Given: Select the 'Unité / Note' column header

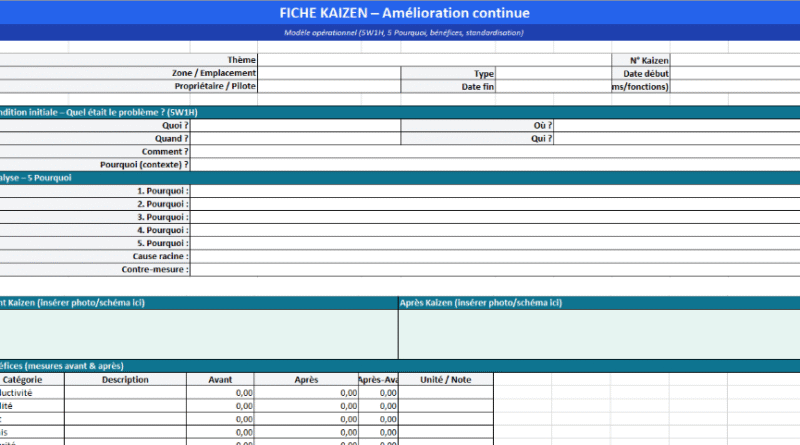Looking at the screenshot, I should [446, 380].
